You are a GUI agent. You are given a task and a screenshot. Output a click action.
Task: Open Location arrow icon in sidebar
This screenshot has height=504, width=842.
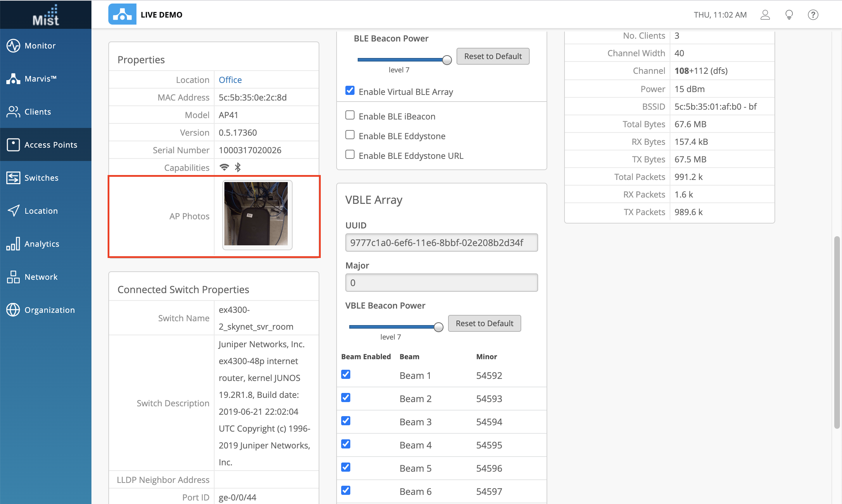pos(13,211)
